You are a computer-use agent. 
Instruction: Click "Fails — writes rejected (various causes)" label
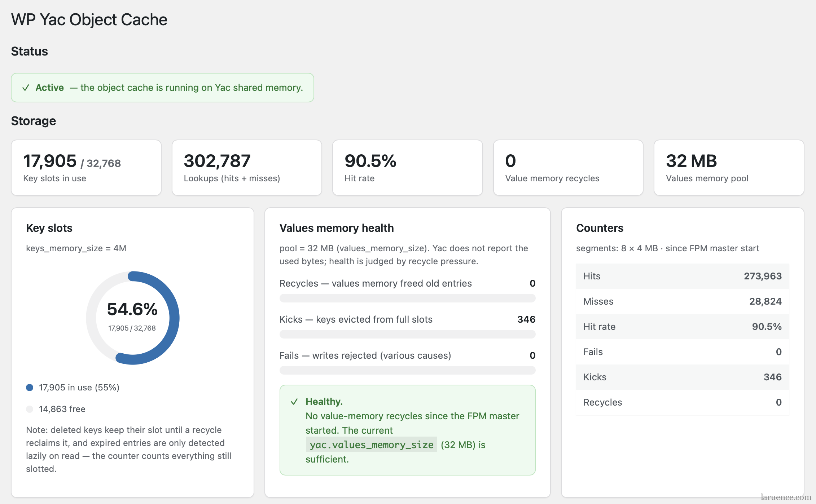[x=365, y=355]
